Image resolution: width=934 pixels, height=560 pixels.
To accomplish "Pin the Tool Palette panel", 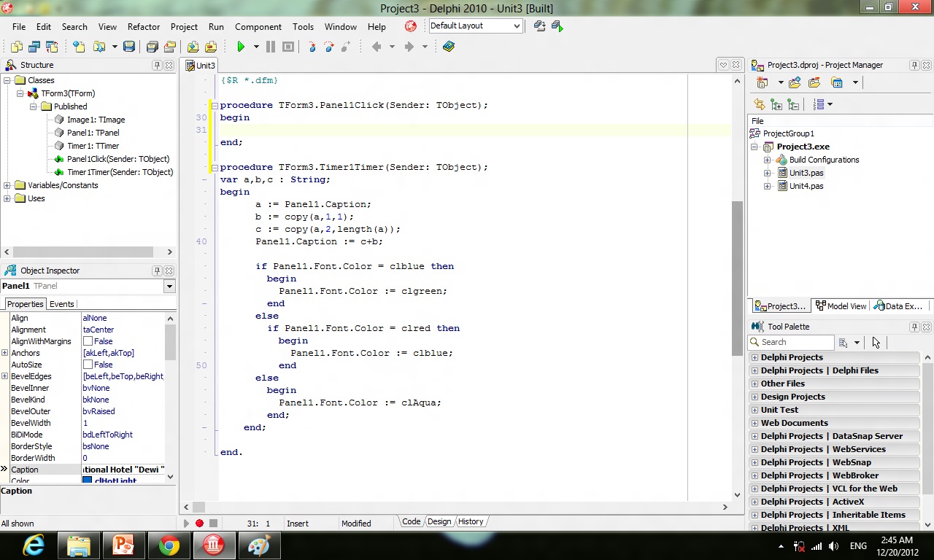I will click(x=914, y=327).
